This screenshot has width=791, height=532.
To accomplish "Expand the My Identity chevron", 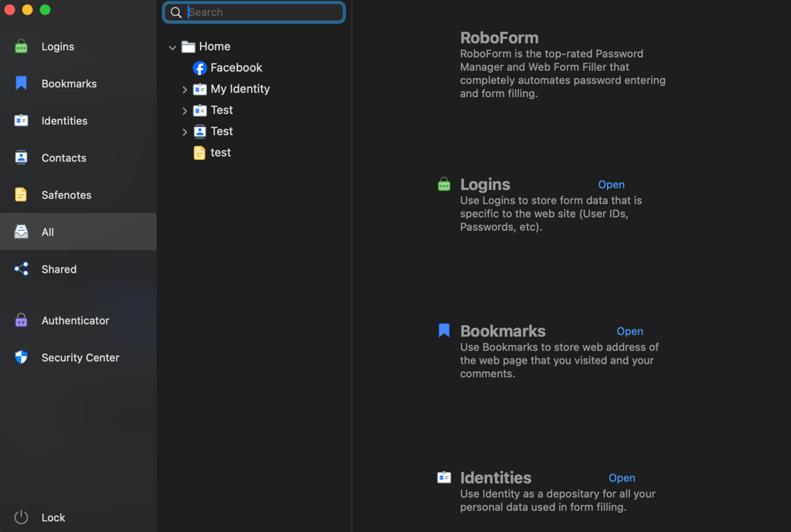I will 185,90.
